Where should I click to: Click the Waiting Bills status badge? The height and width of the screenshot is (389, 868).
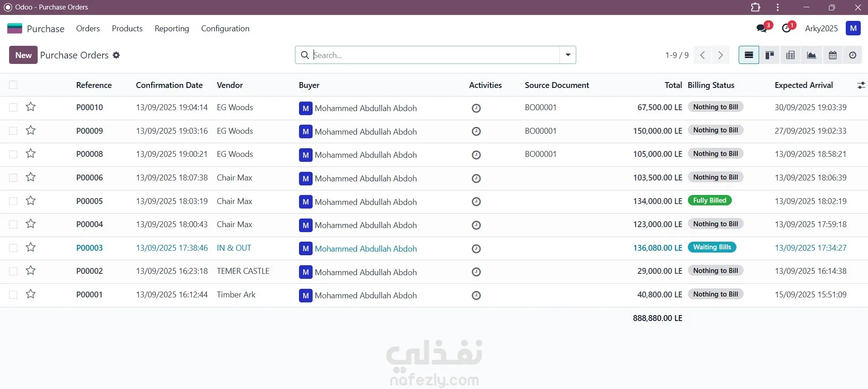[x=712, y=247]
